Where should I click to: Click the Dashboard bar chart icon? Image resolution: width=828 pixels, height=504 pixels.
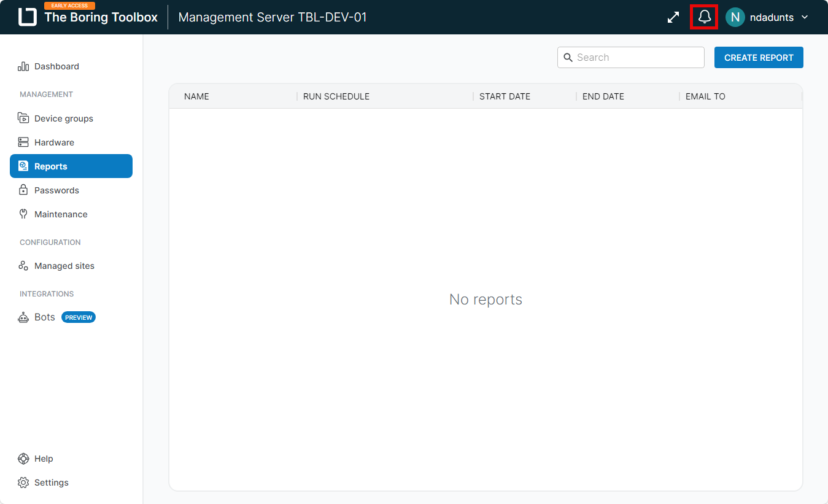23,66
